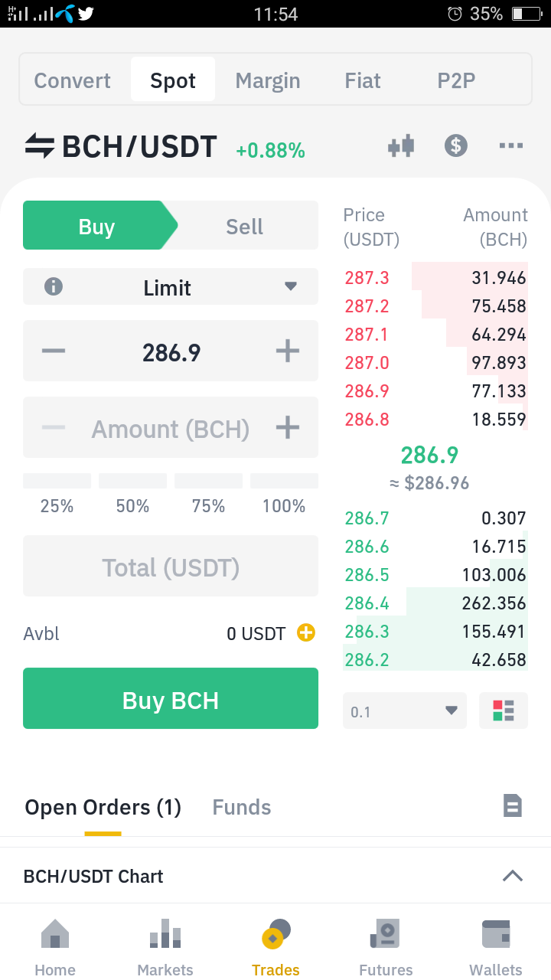Open the Funds tab
Image resolution: width=551 pixels, height=980 pixels.
click(242, 807)
